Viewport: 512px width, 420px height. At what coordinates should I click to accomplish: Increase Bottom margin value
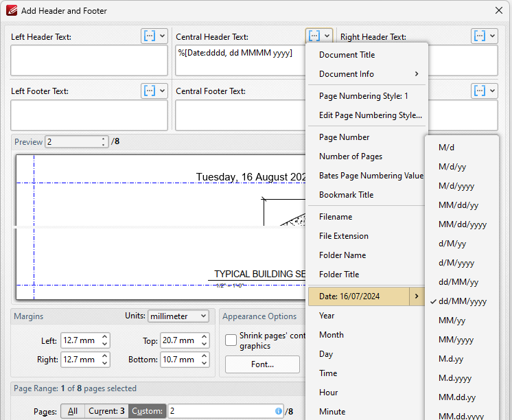[x=204, y=355]
